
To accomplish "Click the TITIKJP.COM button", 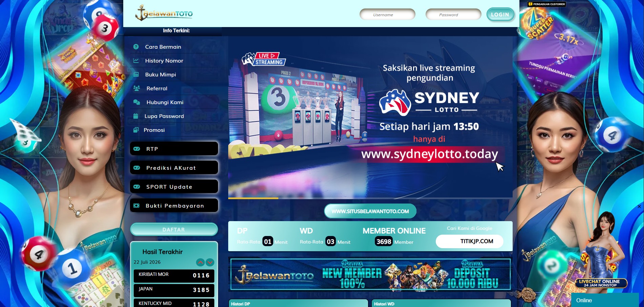I will 469,241.
